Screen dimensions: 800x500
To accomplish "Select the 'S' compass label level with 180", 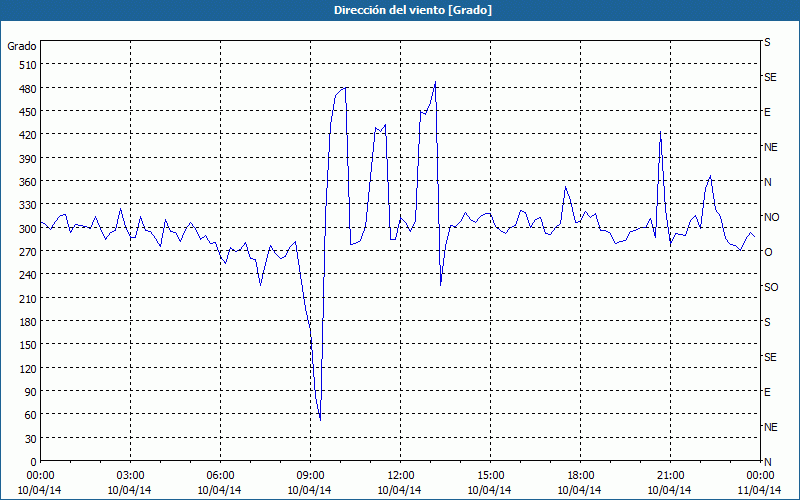I will pyautogui.click(x=767, y=322).
